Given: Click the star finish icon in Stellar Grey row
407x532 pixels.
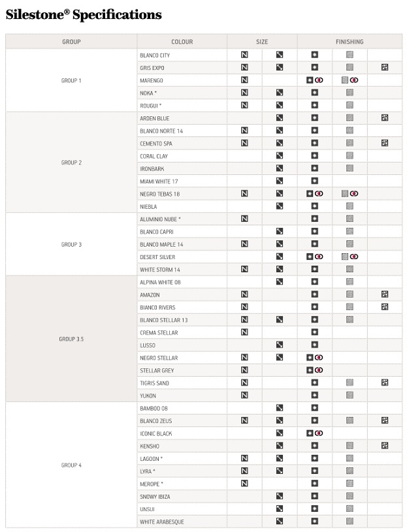Looking at the screenshot, I should pyautogui.click(x=310, y=371).
